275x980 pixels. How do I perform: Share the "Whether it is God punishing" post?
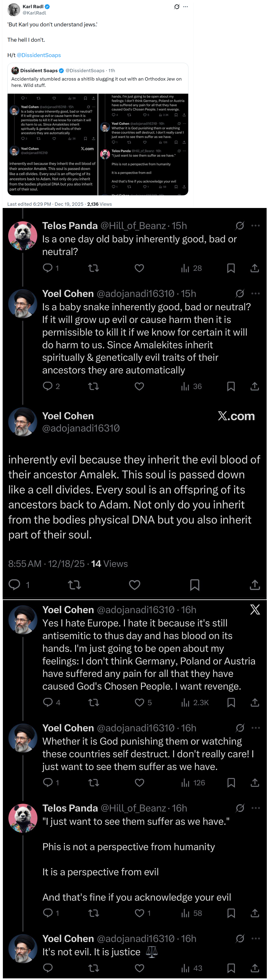coord(255,783)
